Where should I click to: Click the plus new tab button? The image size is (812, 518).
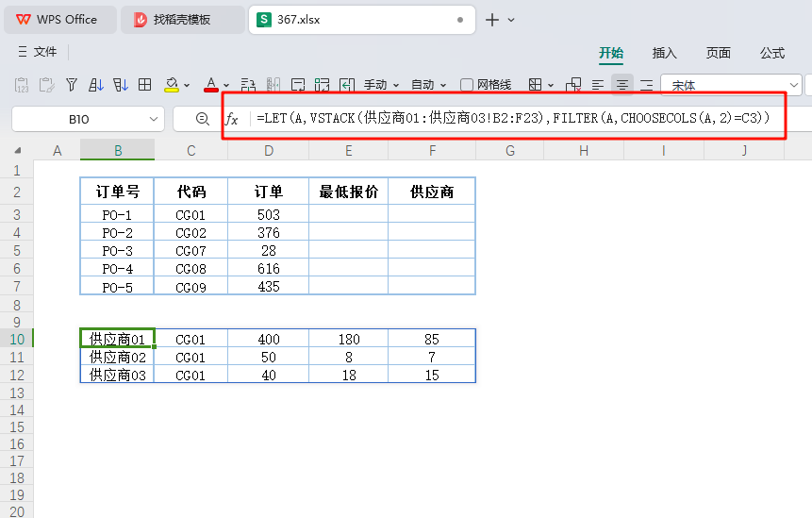492,20
